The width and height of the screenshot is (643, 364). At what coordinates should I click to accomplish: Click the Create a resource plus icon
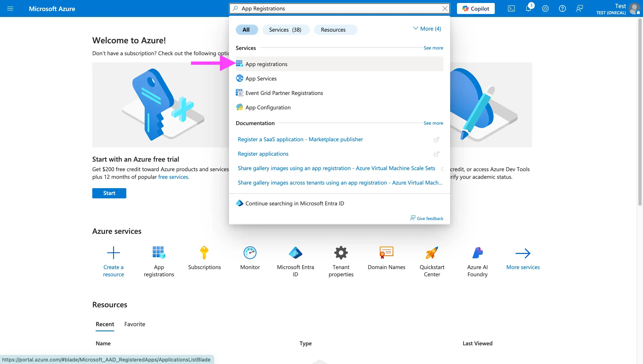pyautogui.click(x=113, y=253)
